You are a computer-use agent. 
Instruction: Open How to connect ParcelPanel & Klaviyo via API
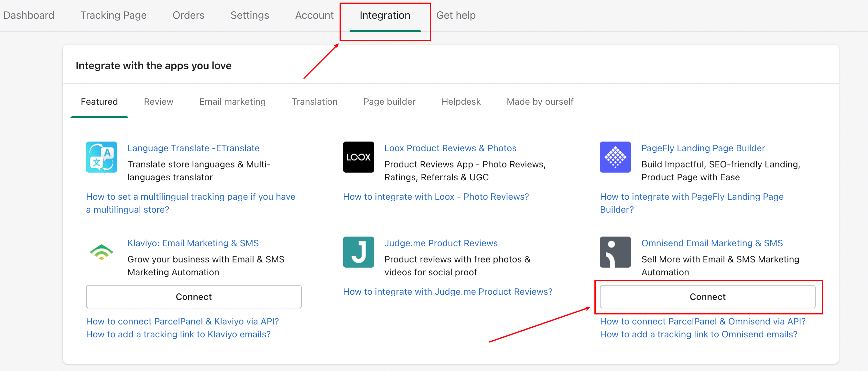click(x=182, y=321)
